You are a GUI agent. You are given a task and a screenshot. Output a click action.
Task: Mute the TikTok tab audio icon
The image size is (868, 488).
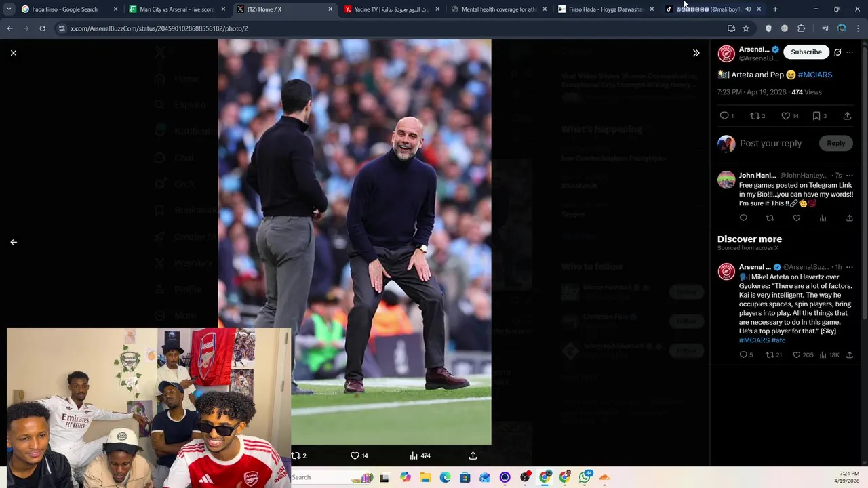tap(748, 9)
